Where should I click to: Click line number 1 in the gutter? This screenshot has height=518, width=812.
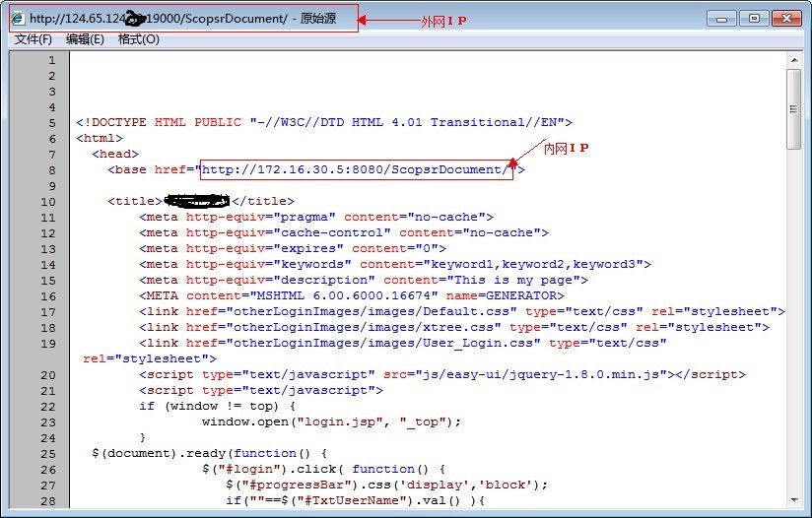tap(52, 60)
